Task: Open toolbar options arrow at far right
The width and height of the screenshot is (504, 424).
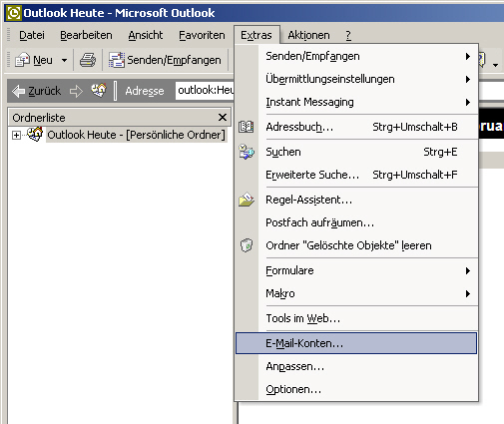Action: [495, 65]
